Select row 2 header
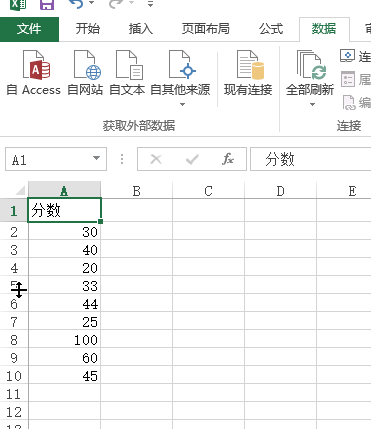 14,231
